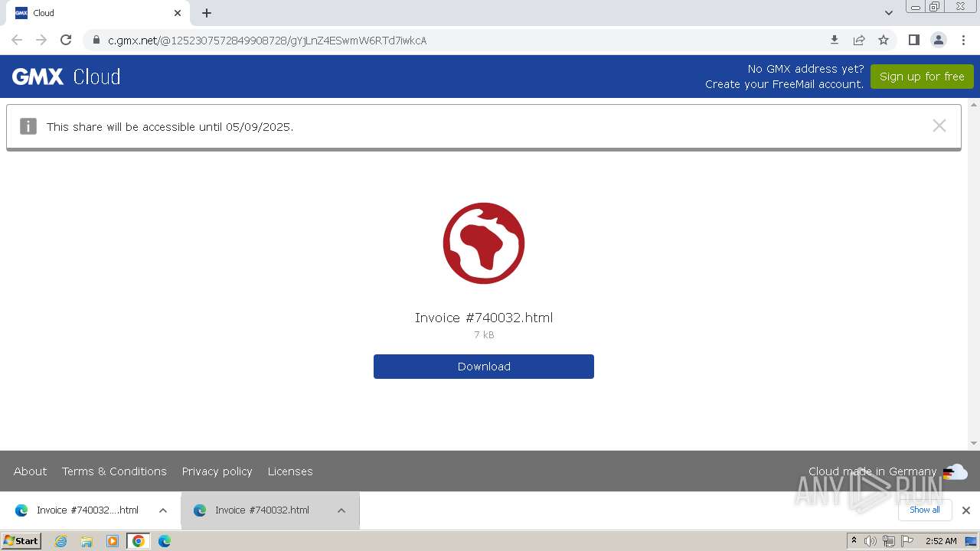Screen dimensions: 980x551
Task: Open File Explorer from taskbar
Action: [x=87, y=541]
